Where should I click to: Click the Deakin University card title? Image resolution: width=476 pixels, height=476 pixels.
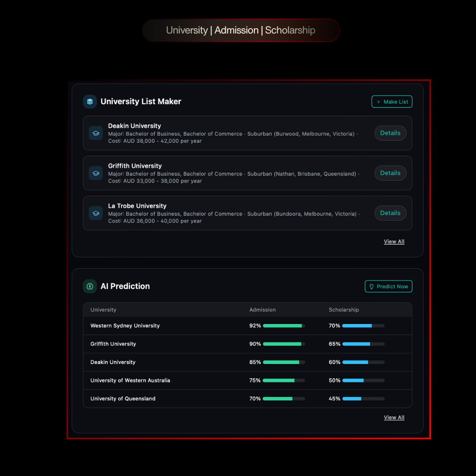pos(134,126)
